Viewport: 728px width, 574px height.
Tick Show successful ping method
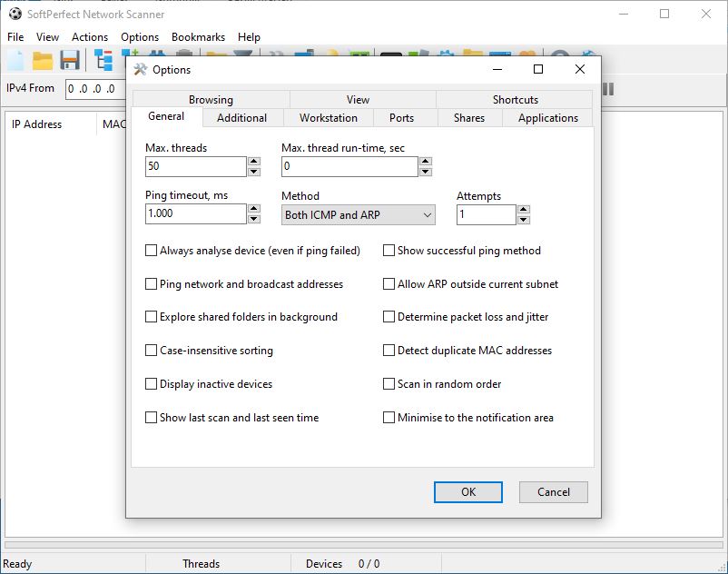[389, 251]
